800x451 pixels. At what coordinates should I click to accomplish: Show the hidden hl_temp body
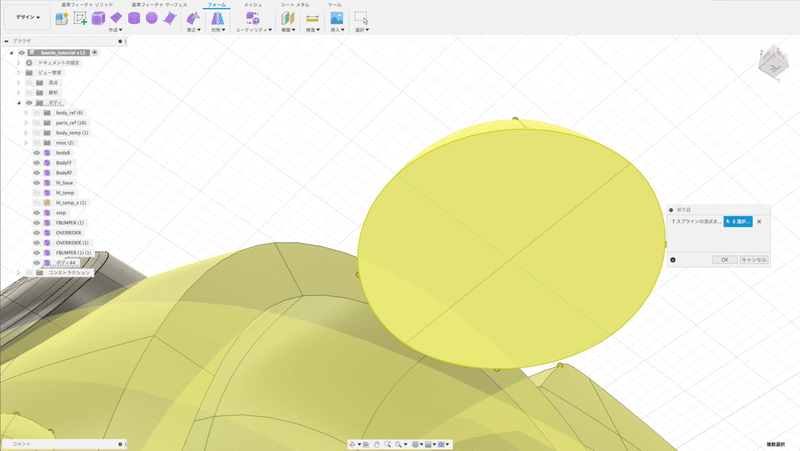click(37, 193)
